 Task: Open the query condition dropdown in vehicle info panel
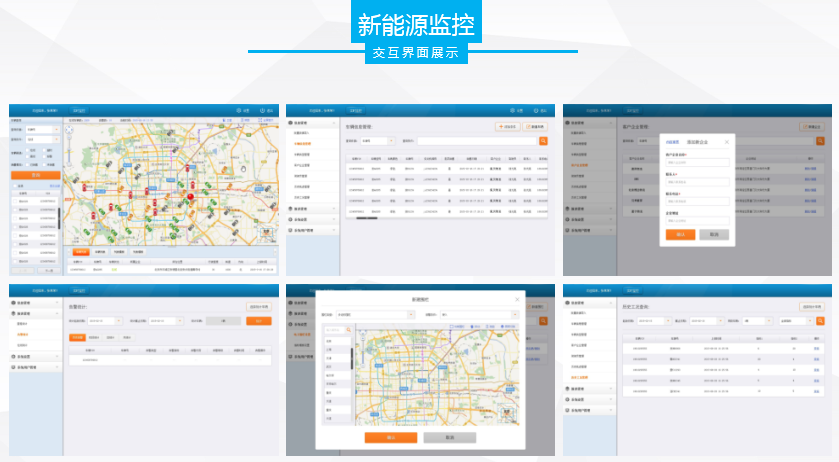point(378,141)
